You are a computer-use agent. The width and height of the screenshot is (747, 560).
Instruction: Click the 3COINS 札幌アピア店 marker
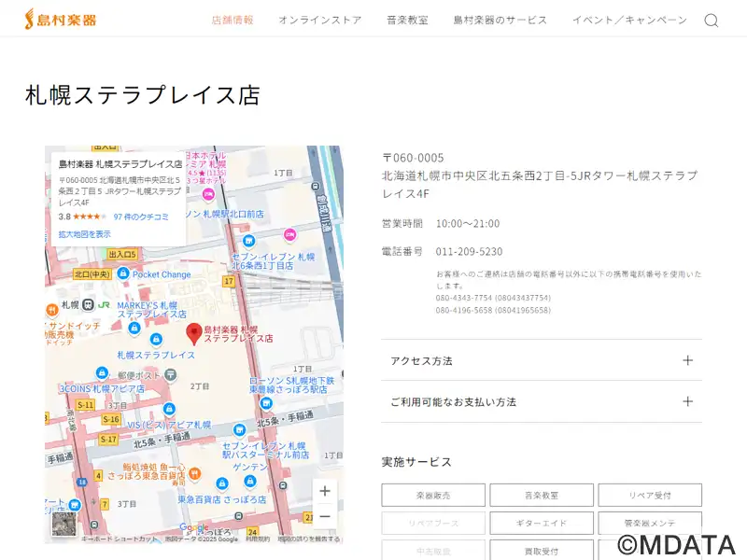[x=102, y=372]
